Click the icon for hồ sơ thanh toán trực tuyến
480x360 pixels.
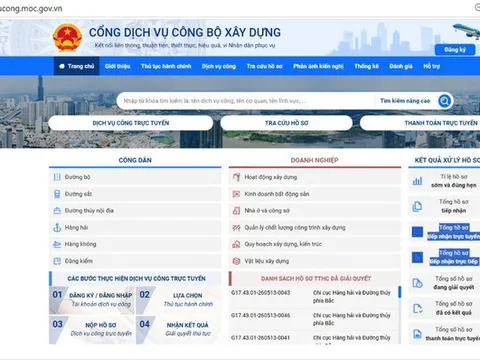click(417, 334)
